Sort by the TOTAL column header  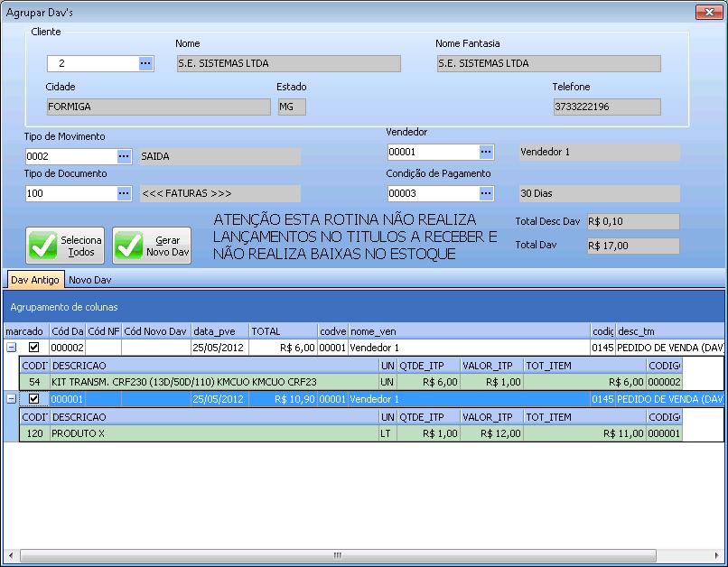(283, 331)
